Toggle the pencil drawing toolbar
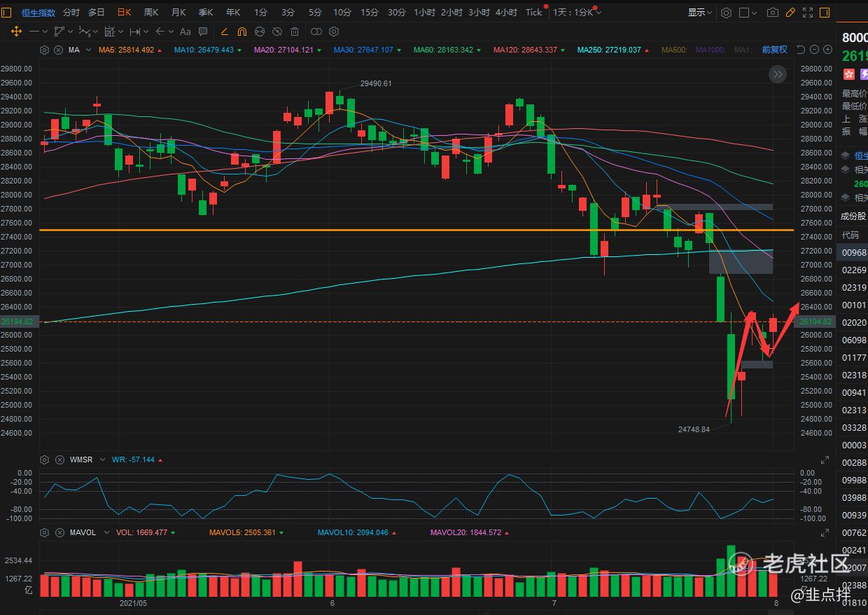Image resolution: width=868 pixels, height=615 pixels. (790, 13)
